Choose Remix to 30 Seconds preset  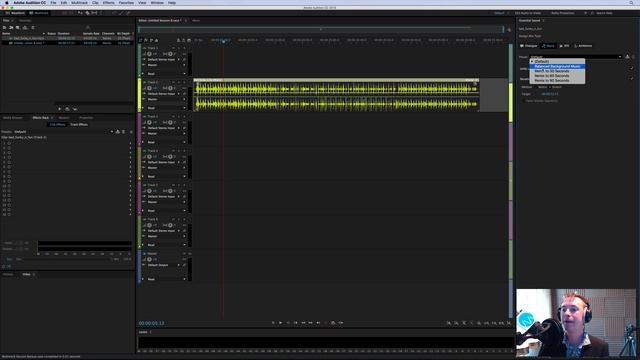pyautogui.click(x=557, y=71)
